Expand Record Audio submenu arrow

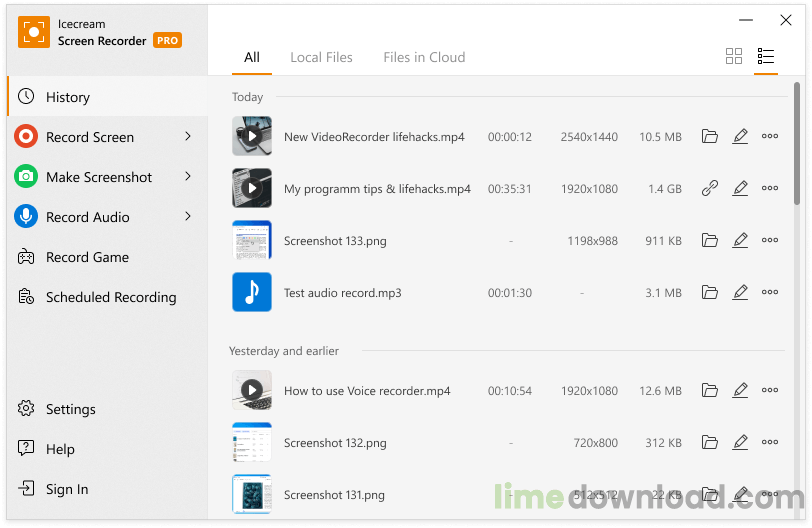pyautogui.click(x=188, y=216)
